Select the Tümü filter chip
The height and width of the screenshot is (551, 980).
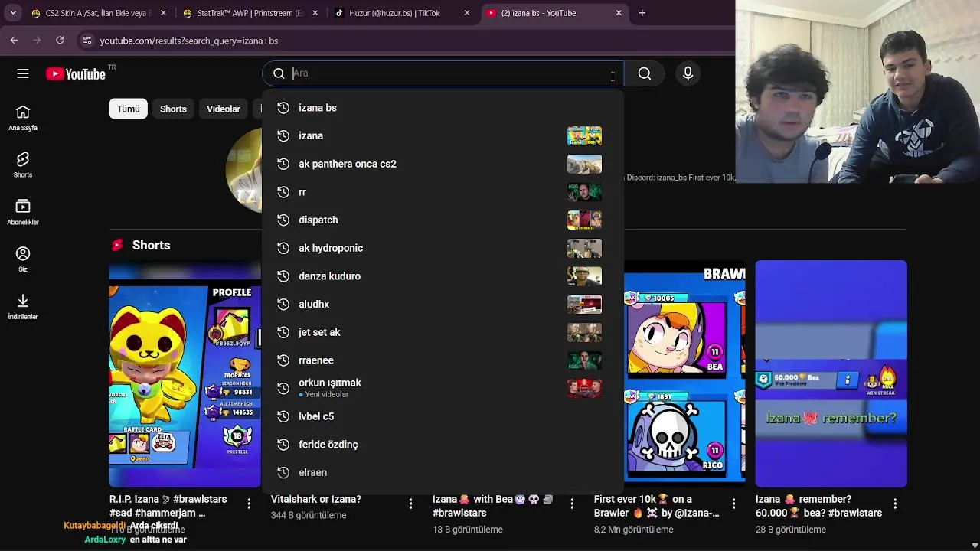coord(128,109)
